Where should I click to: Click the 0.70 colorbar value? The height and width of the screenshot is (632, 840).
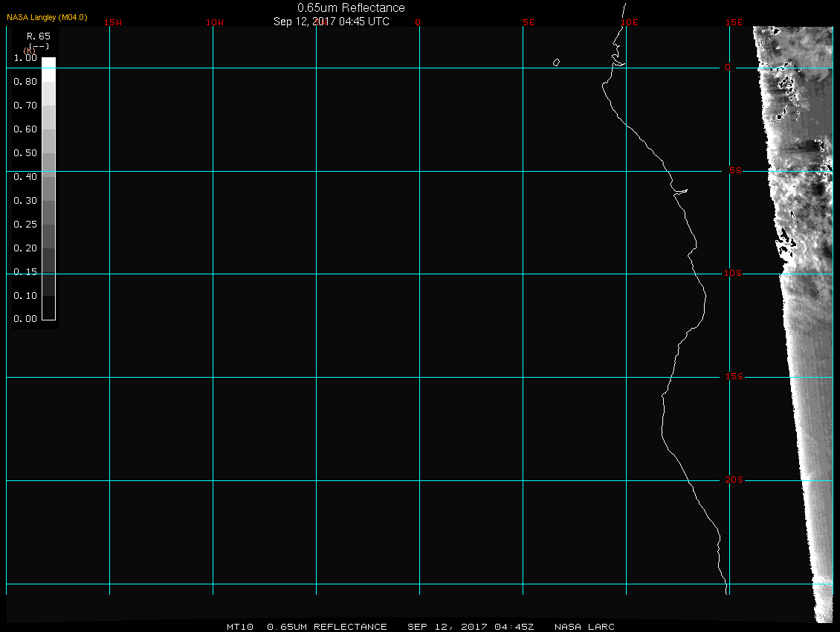tap(25, 105)
